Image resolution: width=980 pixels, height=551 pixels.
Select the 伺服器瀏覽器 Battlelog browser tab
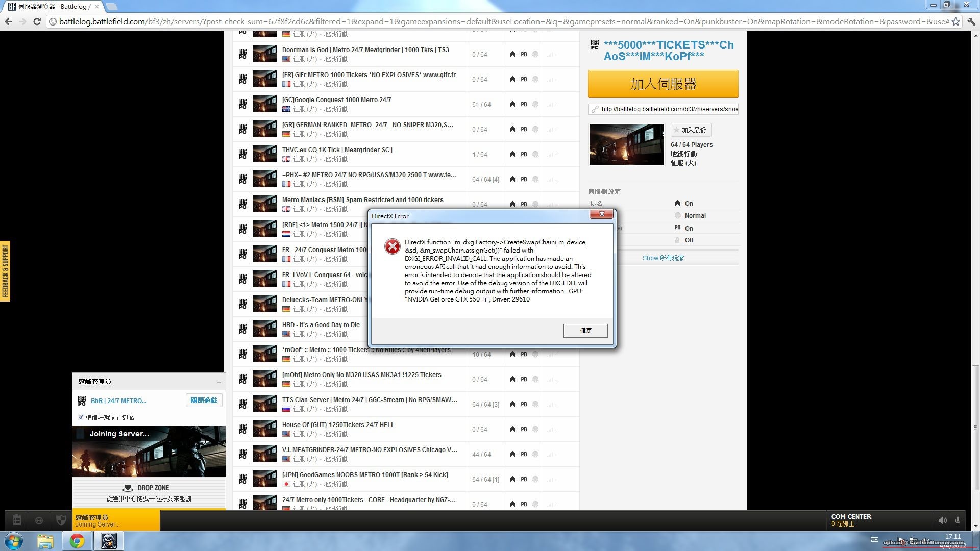pos(51,7)
